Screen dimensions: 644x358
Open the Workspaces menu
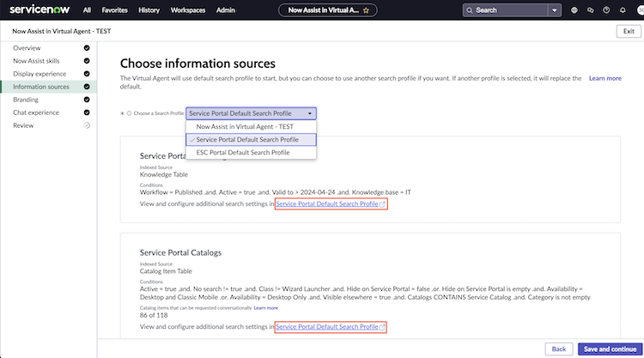click(188, 10)
